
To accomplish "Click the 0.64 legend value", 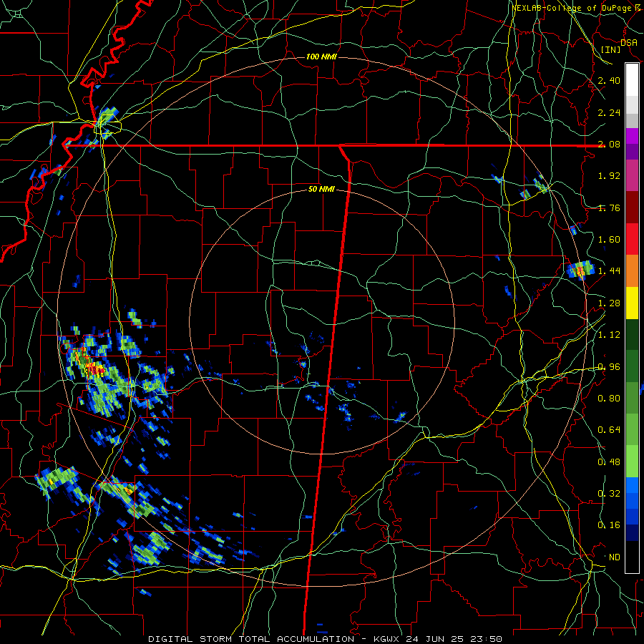I will point(609,430).
